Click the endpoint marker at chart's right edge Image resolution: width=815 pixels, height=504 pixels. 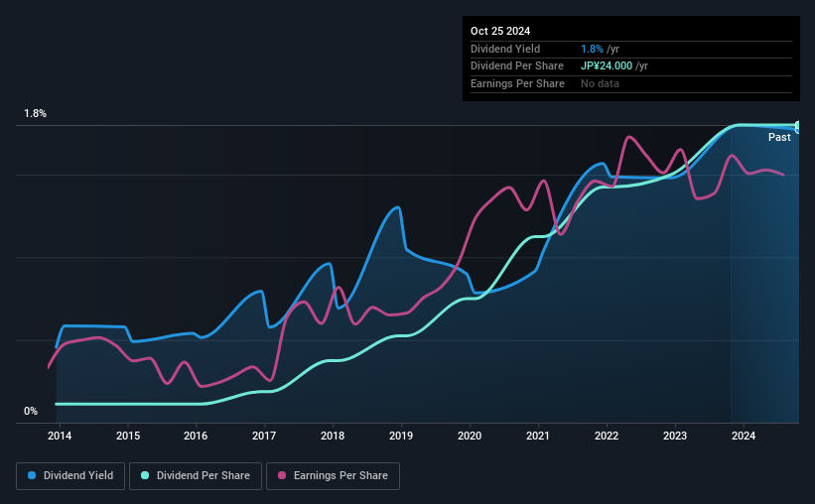(798, 126)
